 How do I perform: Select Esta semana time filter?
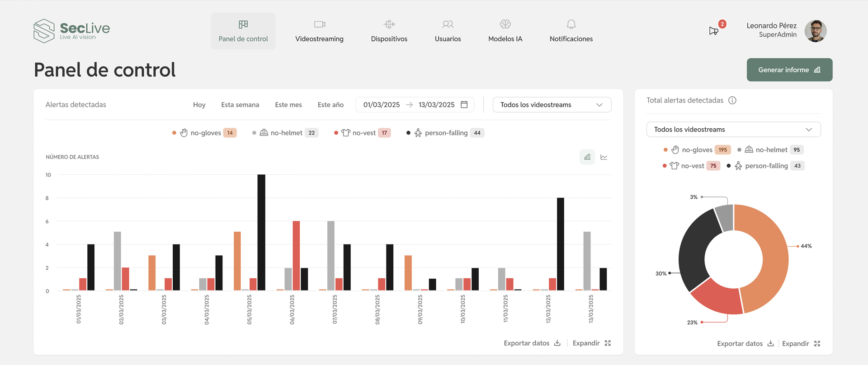240,104
